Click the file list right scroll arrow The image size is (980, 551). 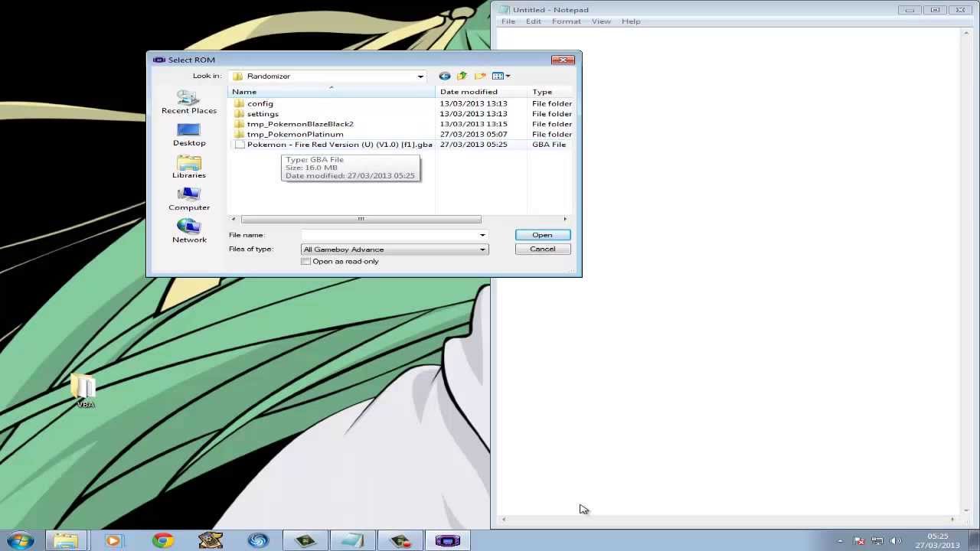[x=565, y=220]
